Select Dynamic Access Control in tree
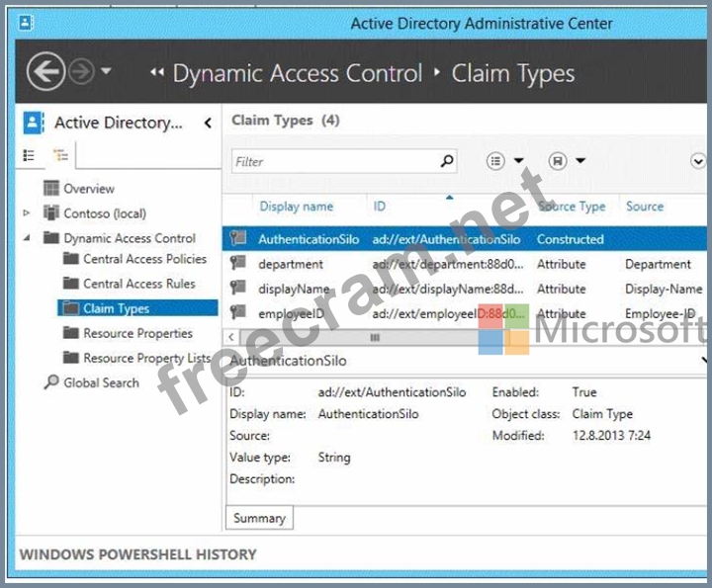This screenshot has width=712, height=588. click(x=130, y=238)
